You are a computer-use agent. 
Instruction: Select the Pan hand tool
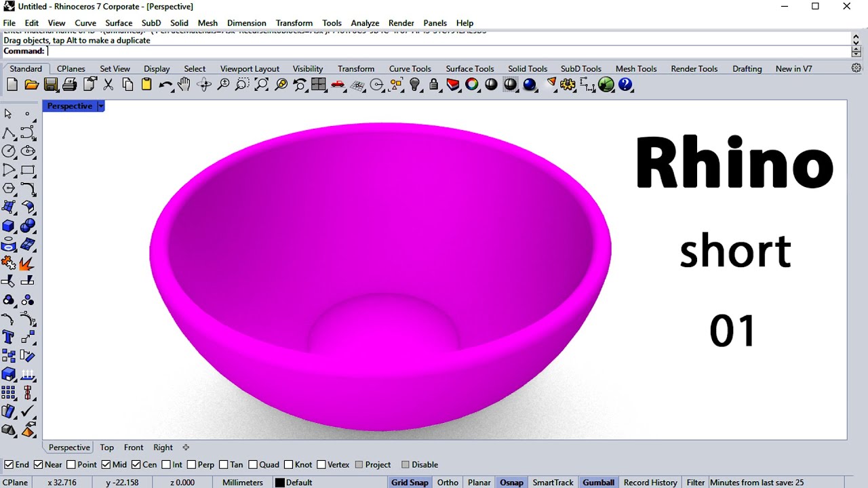tap(184, 85)
